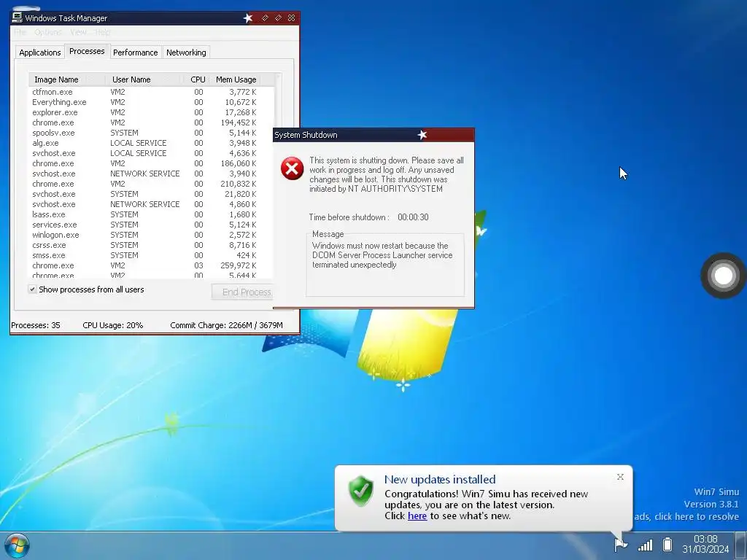Select svchost.exe using 3,940 K

point(151,174)
